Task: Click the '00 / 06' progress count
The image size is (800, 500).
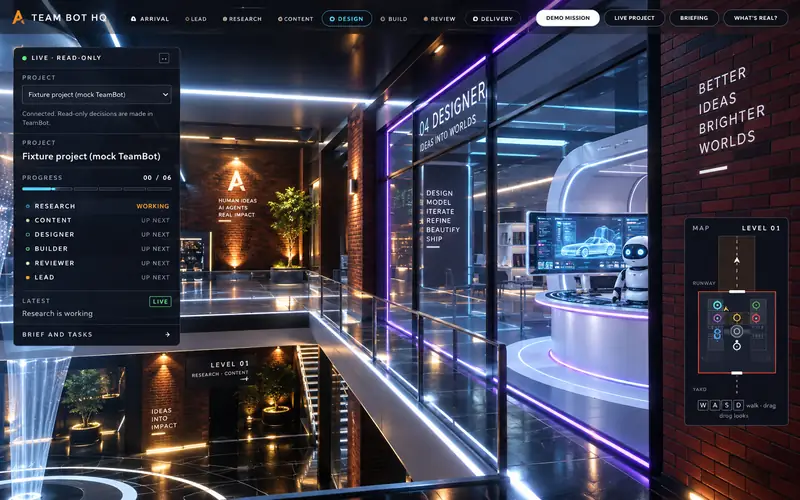Action: 157,178
